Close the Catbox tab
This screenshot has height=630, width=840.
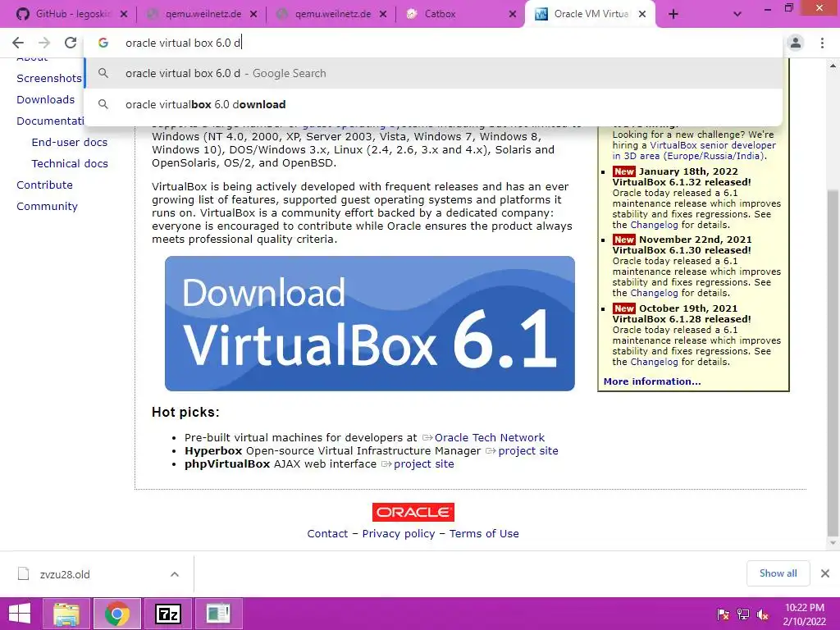(513, 15)
